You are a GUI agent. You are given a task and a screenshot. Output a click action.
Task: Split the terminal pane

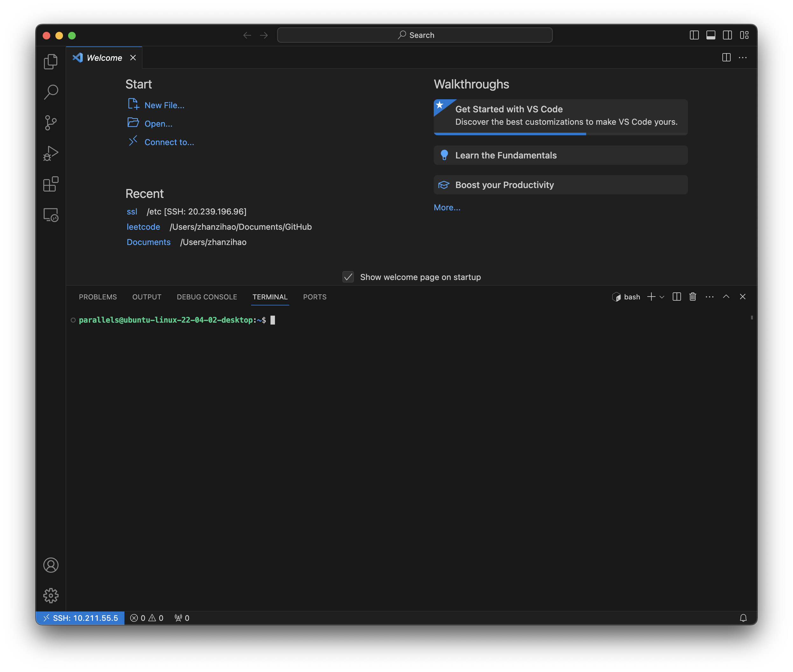pos(677,297)
